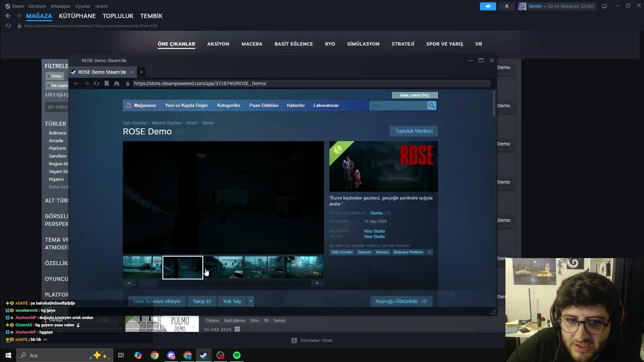
Task: Open the Yeni ve Kayda Değer menu
Action: point(186,106)
